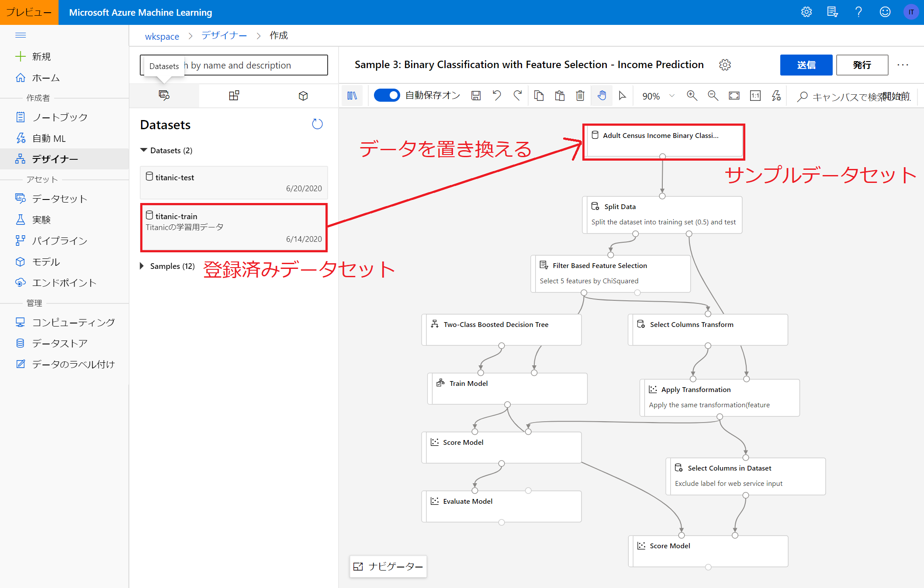This screenshot has height=588, width=924.
Task: Click the Delete (trash) icon in toolbar
Action: 580,95
